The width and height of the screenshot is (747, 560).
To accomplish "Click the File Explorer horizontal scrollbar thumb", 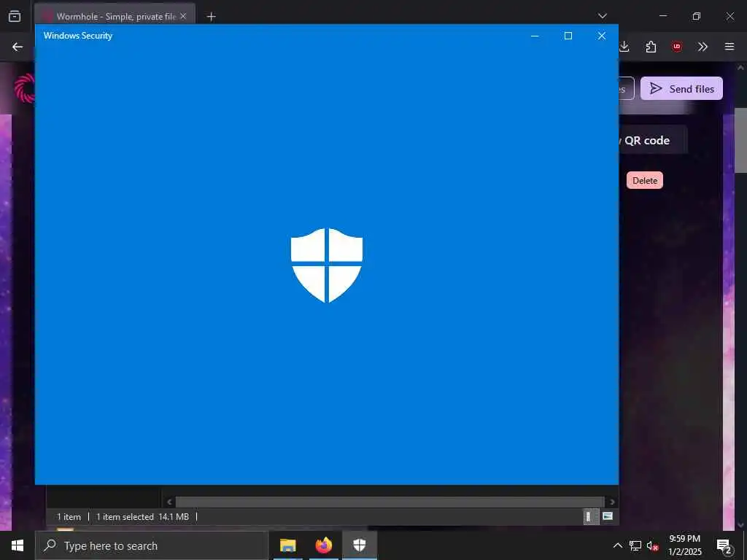I will click(390, 502).
